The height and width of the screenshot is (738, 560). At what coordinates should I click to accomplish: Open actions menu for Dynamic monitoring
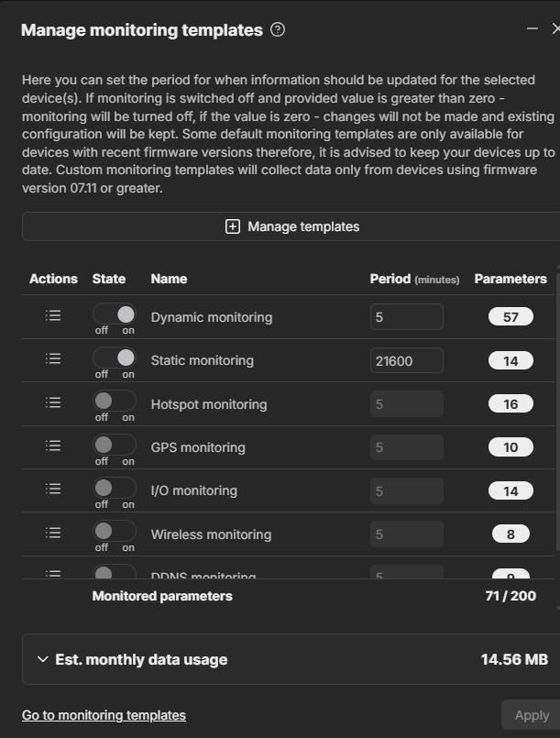click(53, 315)
